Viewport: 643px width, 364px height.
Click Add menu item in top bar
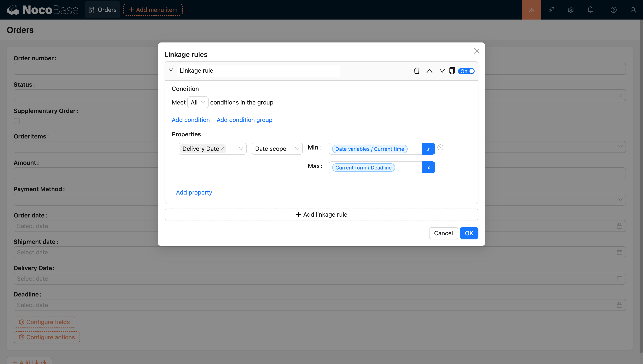[153, 10]
